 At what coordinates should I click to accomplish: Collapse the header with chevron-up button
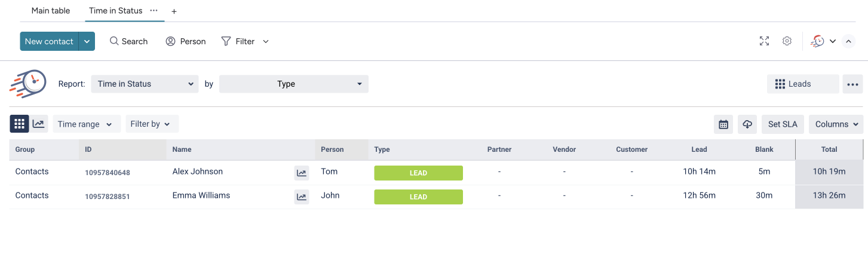pyautogui.click(x=848, y=41)
